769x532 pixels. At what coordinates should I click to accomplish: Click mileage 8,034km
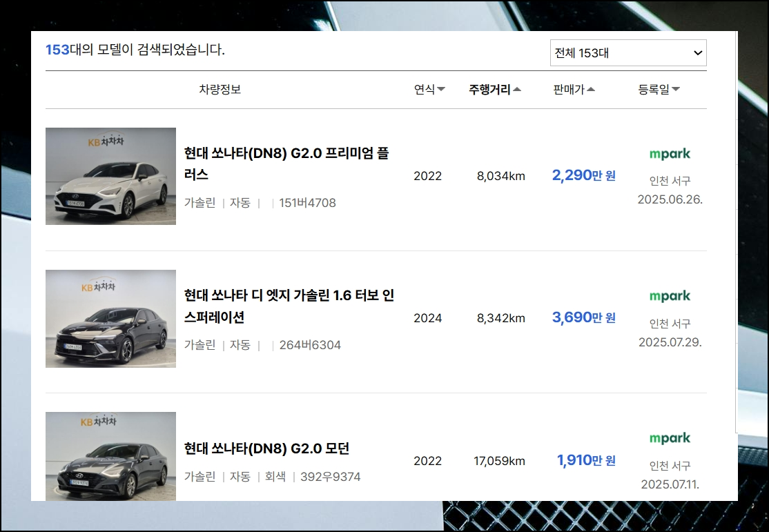pyautogui.click(x=500, y=176)
